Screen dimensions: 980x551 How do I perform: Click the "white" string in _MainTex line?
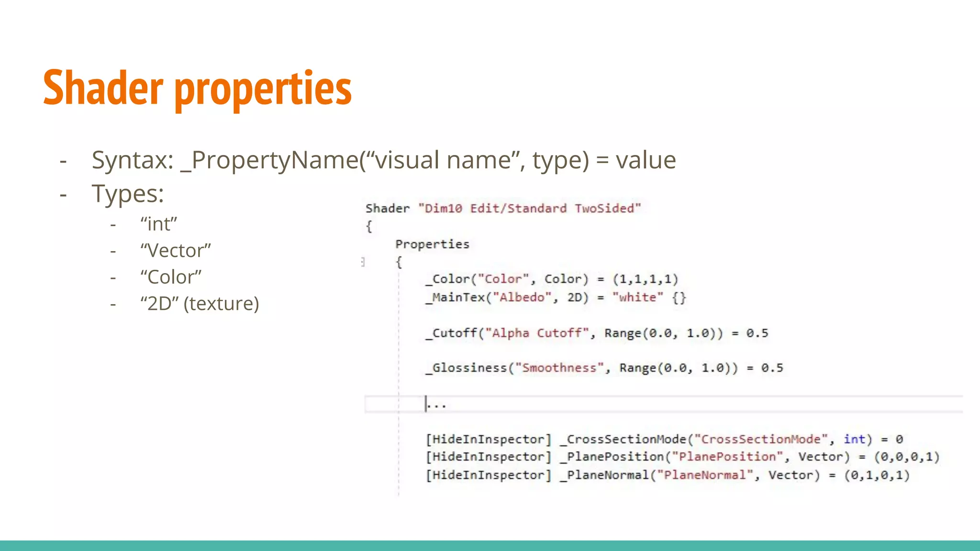638,298
